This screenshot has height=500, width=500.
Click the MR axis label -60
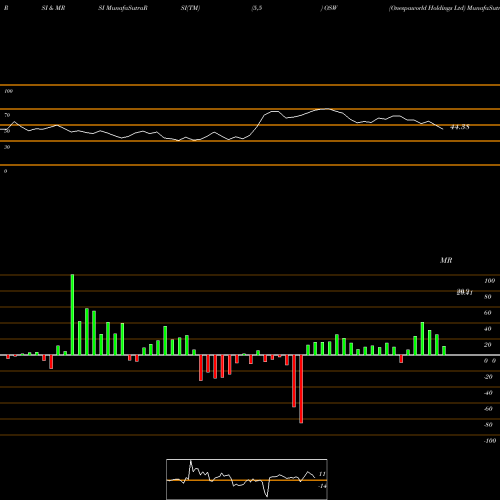coord(488,409)
